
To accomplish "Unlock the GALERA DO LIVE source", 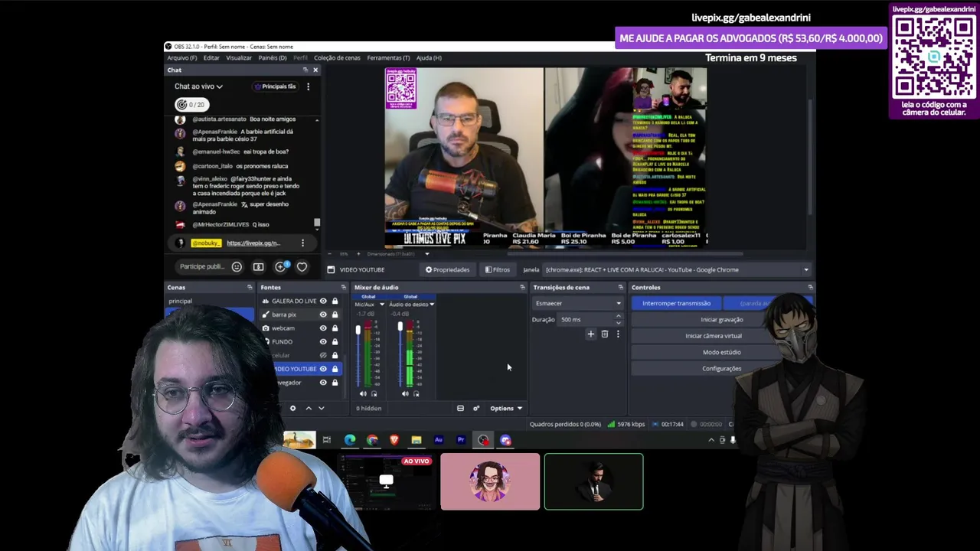I will coord(335,301).
